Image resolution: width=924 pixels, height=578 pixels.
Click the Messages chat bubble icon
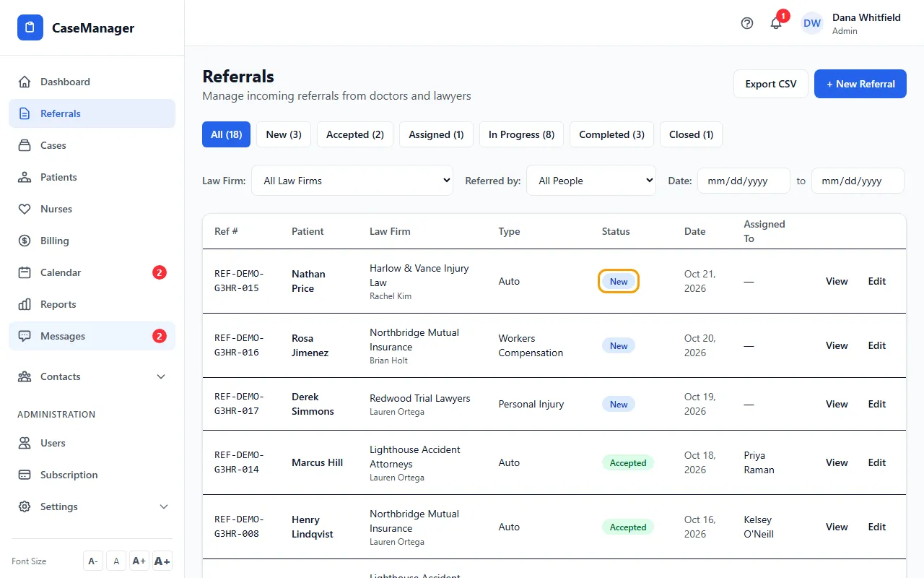[x=25, y=336]
